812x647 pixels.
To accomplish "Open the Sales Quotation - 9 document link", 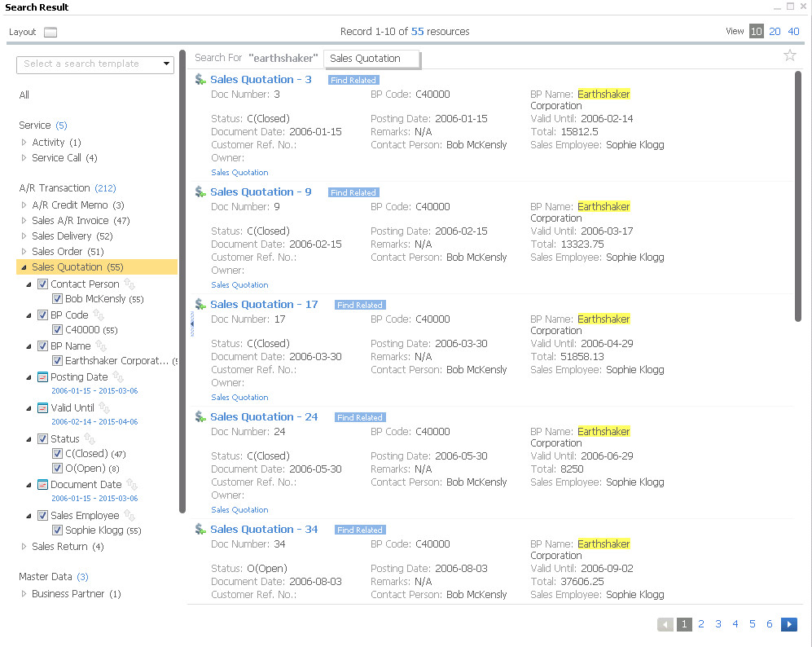I will click(261, 191).
